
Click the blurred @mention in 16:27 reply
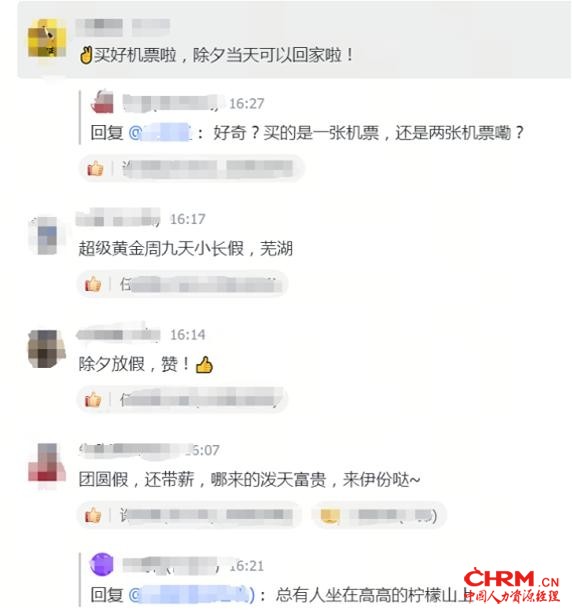160,133
